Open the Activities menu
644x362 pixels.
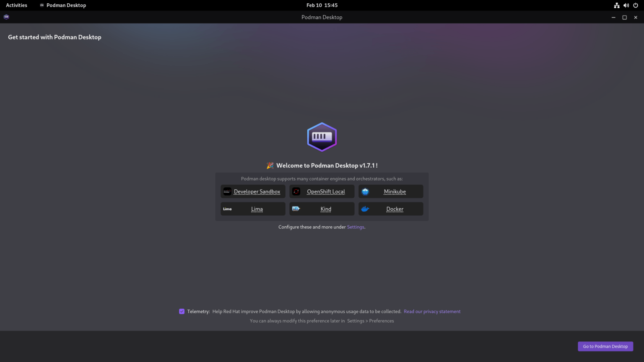click(x=16, y=5)
